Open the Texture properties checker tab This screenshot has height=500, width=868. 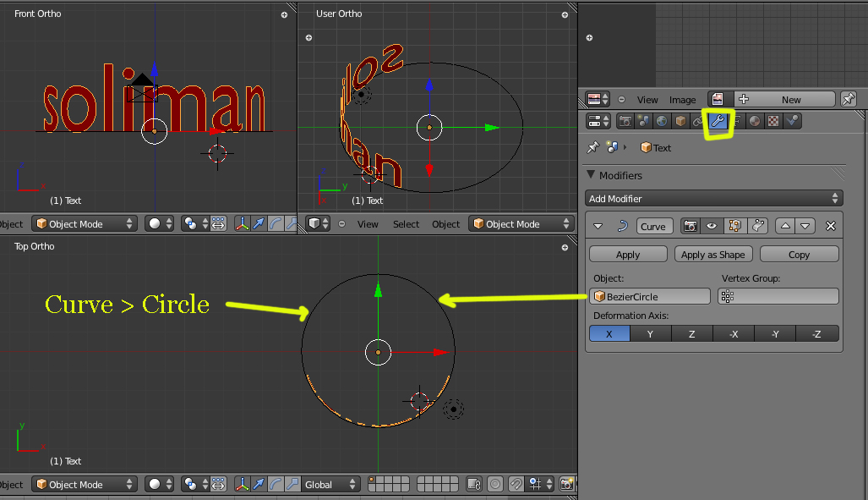(773, 121)
